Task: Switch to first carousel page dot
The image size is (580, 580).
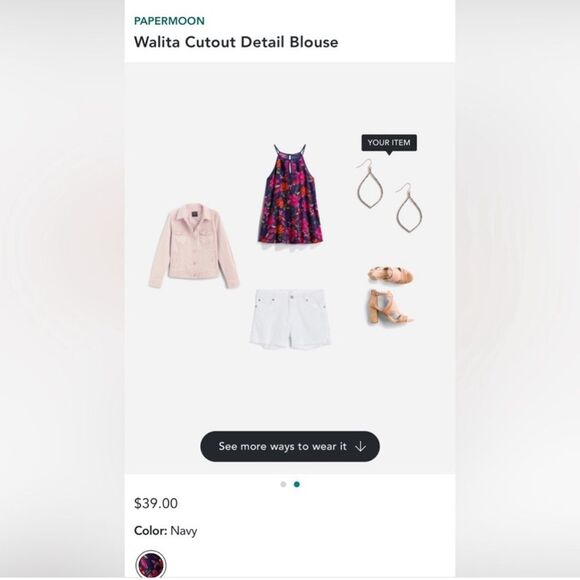Action: (x=283, y=484)
